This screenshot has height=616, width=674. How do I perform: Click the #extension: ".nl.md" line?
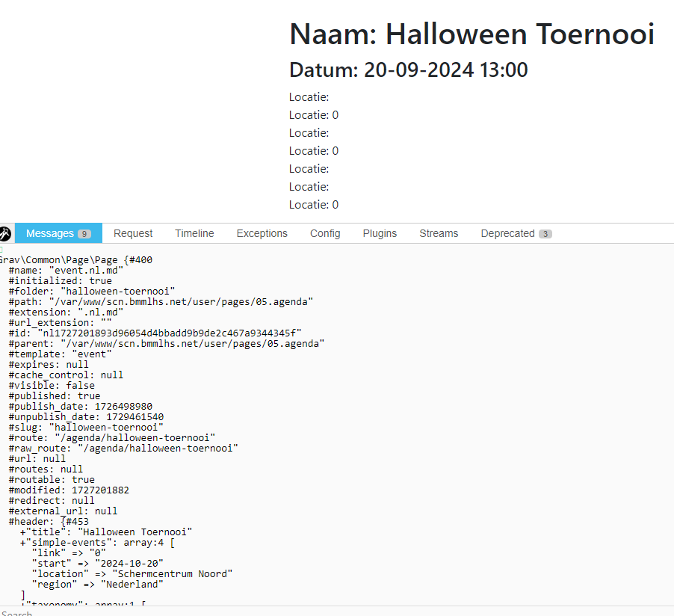coord(66,312)
